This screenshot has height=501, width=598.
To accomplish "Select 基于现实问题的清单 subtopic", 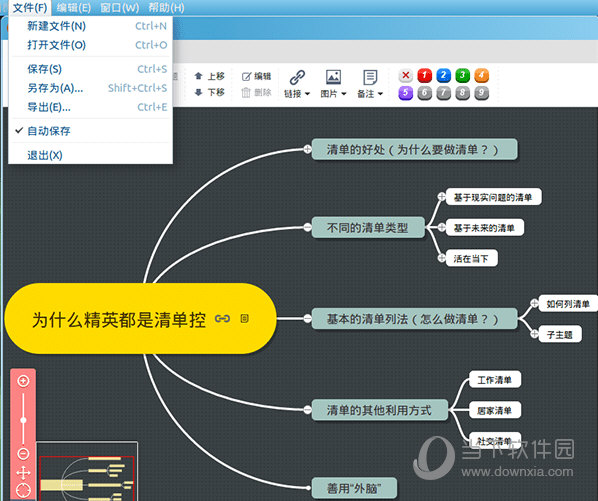I will tap(494, 197).
